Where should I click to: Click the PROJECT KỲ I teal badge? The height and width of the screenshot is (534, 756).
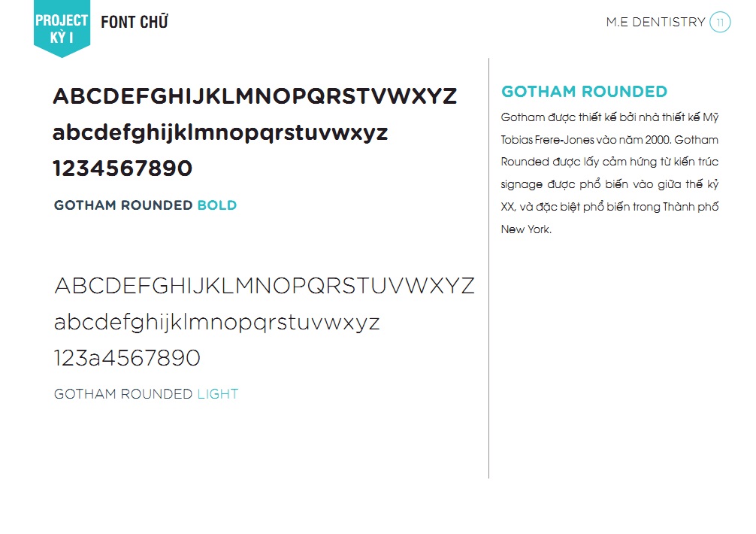tap(62, 28)
